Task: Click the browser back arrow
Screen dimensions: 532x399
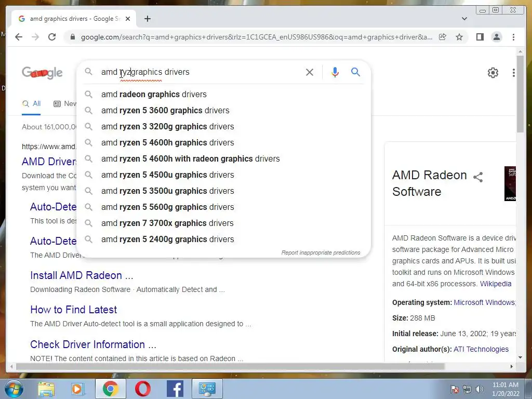Action: 19,37
